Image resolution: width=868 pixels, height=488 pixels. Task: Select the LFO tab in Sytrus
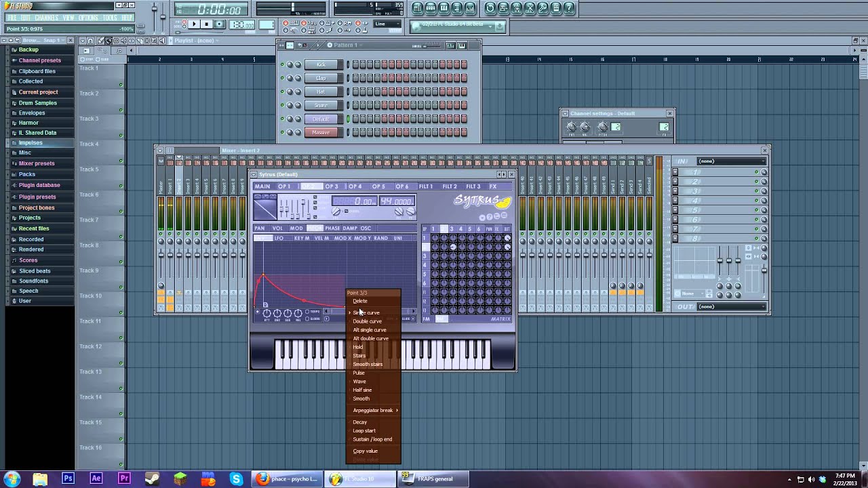279,238
